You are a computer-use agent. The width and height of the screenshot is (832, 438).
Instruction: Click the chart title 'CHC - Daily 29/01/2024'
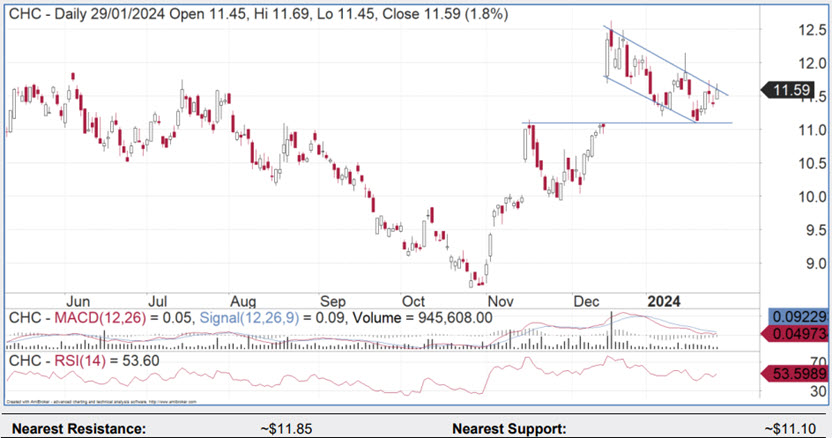(87, 14)
